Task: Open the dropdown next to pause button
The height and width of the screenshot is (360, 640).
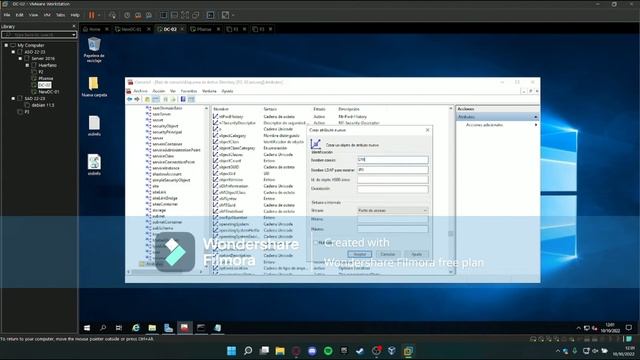Action: (98, 15)
